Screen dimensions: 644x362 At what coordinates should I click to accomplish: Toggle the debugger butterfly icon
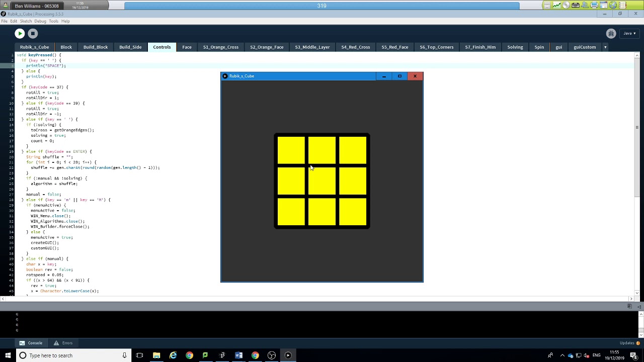pyautogui.click(x=611, y=34)
